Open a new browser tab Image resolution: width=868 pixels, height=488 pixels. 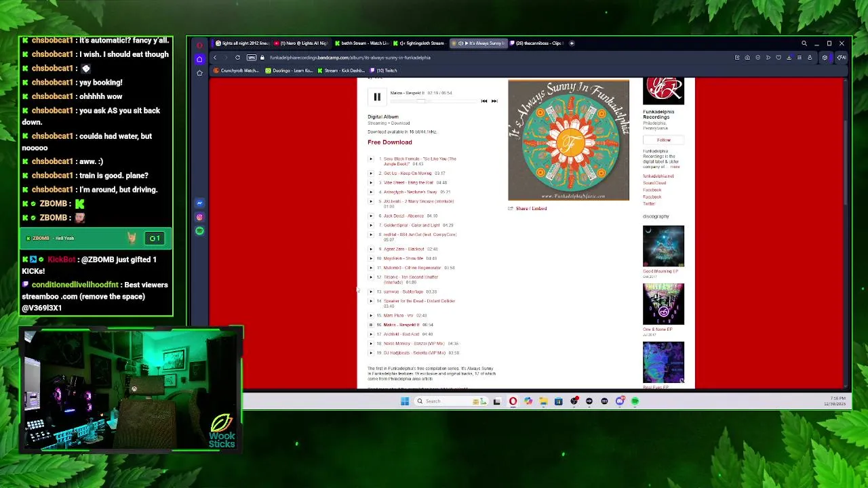[572, 43]
